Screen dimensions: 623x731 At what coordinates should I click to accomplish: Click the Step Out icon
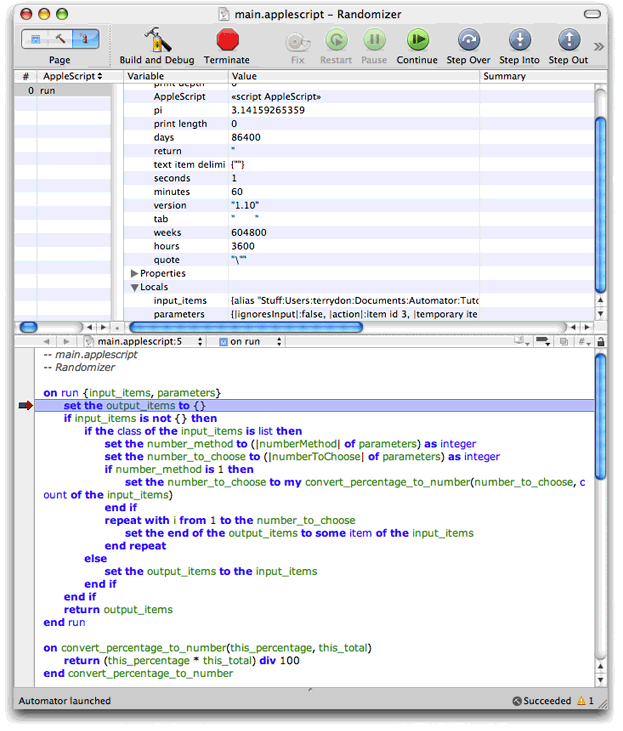568,40
